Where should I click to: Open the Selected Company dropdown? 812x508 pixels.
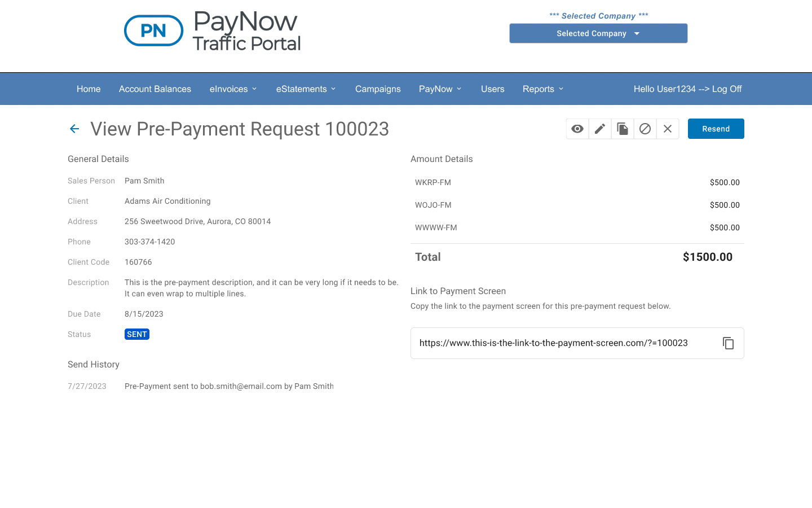598,33
